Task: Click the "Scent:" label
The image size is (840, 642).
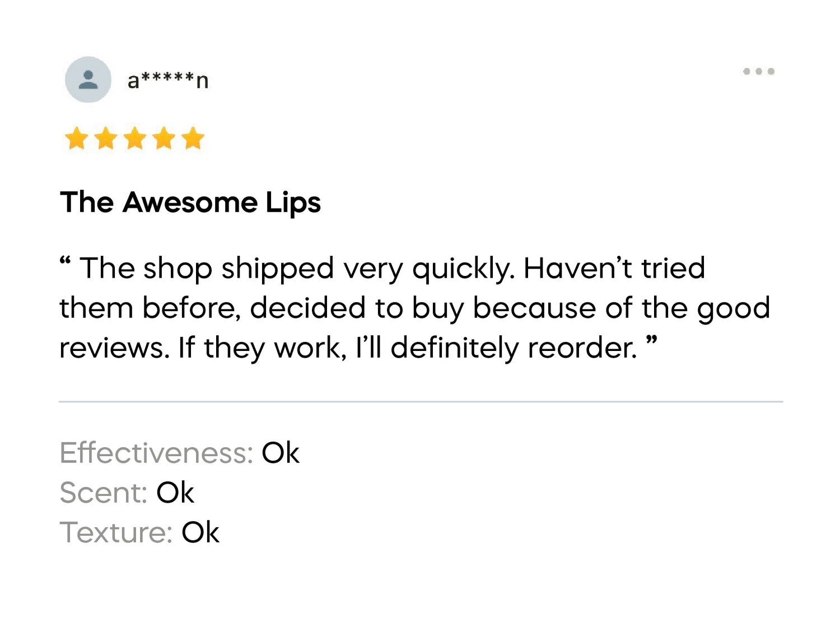Action: 103,493
